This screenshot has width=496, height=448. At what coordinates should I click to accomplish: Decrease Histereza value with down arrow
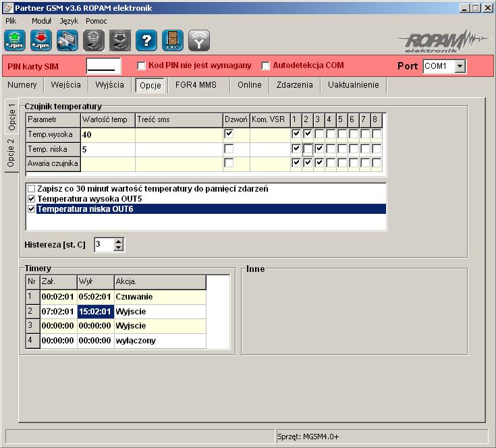[118, 248]
